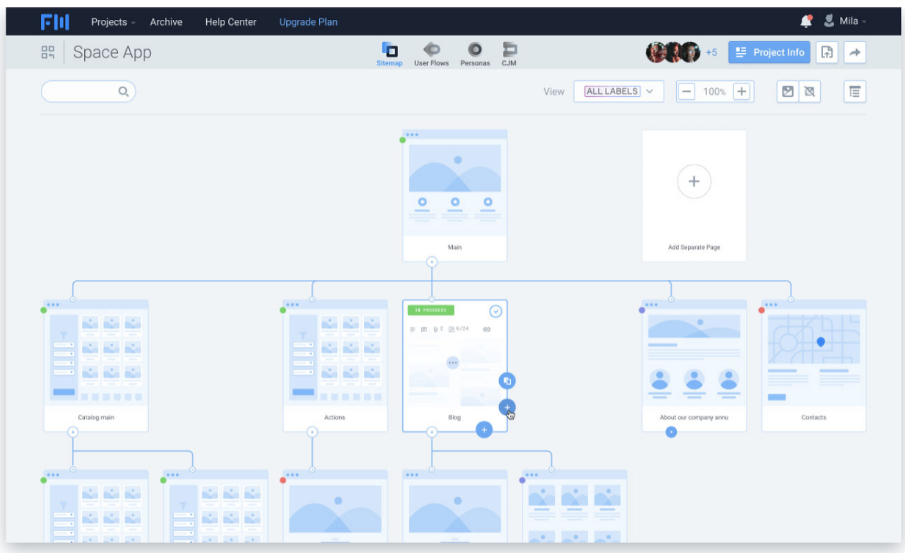
Task: Open the CJM tool
Action: (x=509, y=54)
